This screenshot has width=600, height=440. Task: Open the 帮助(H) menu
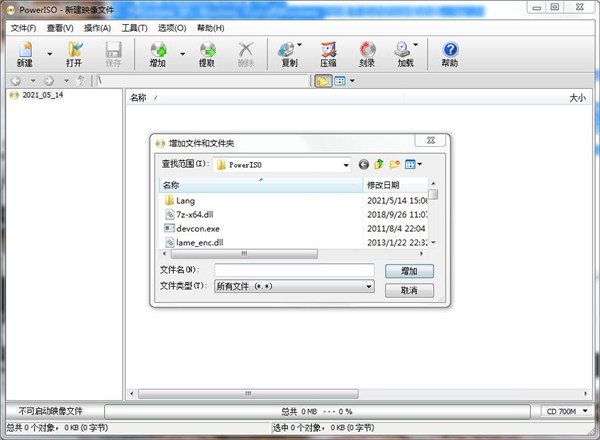tap(210, 28)
